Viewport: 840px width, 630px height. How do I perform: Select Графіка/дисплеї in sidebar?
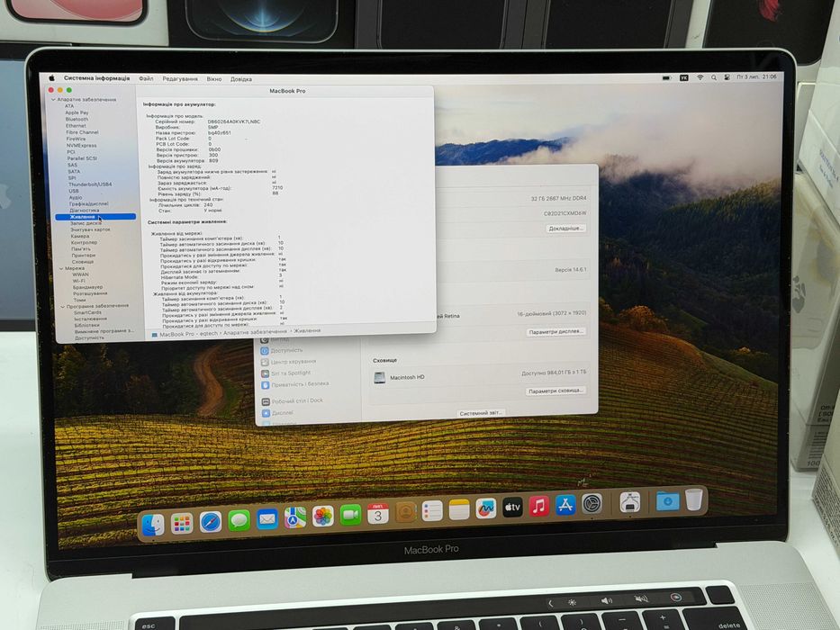tap(89, 203)
